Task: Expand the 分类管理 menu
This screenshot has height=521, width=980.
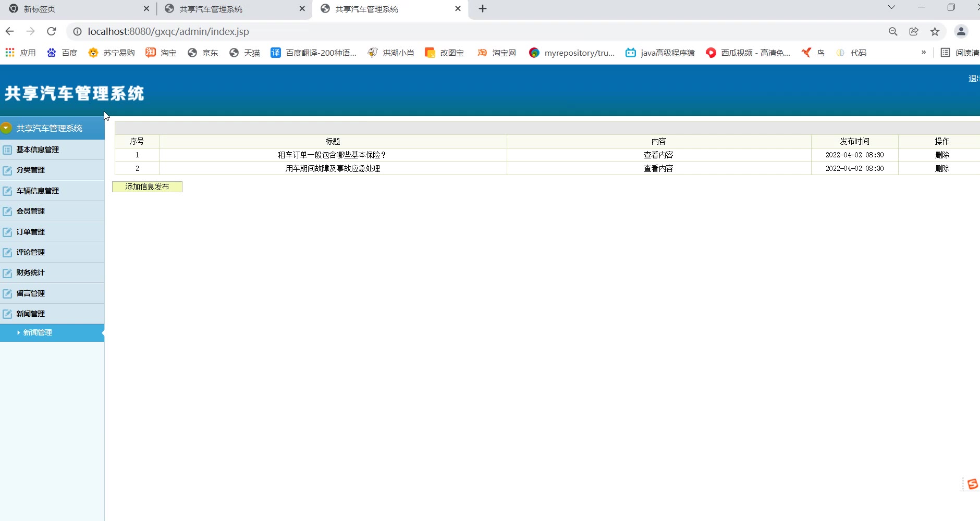Action: [52, 170]
